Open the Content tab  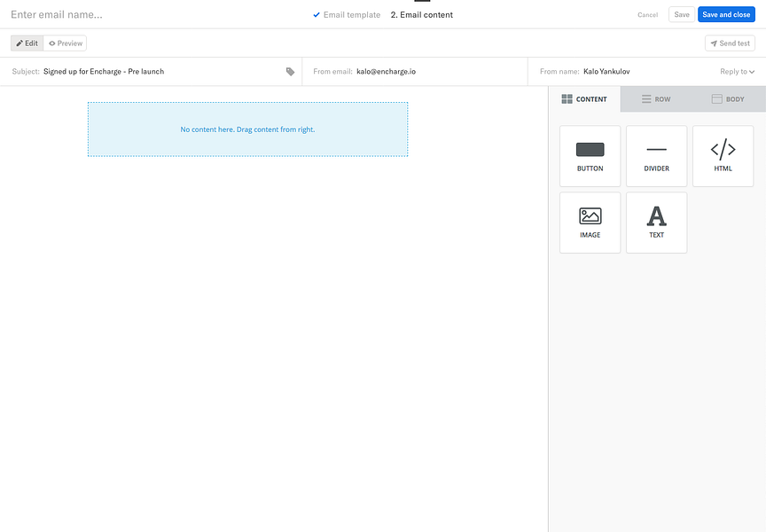click(x=584, y=99)
